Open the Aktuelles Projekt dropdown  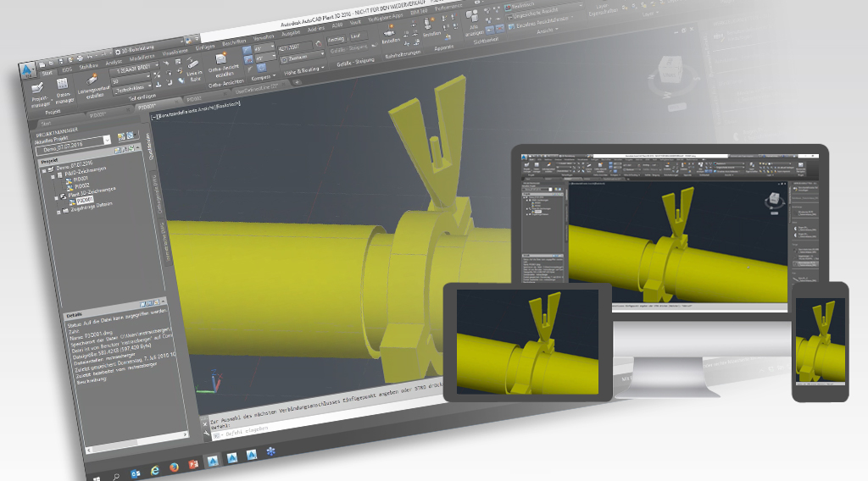pyautogui.click(x=108, y=140)
